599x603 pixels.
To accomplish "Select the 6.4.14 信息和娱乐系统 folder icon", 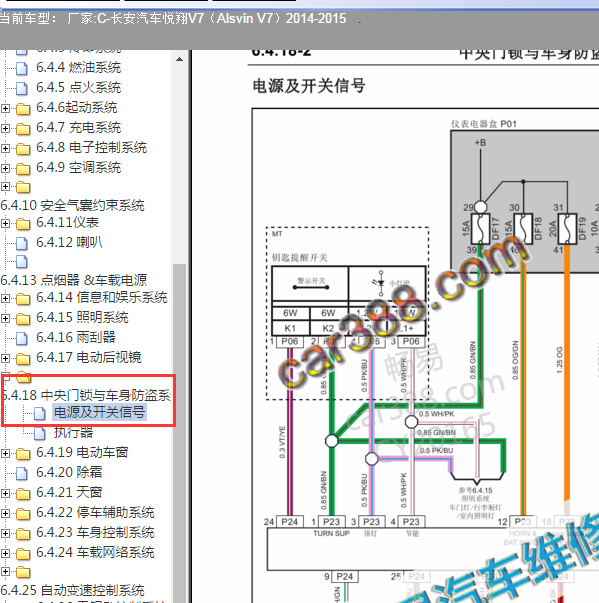I will tap(23, 299).
